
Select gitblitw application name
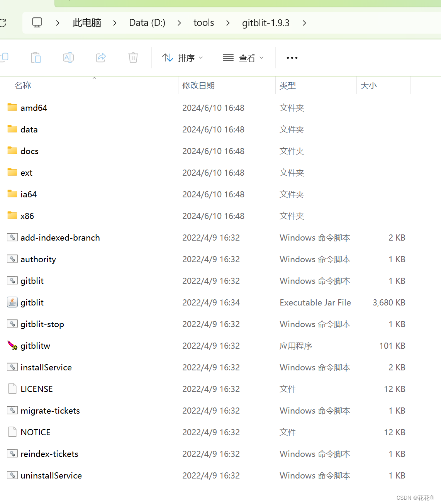click(x=36, y=346)
